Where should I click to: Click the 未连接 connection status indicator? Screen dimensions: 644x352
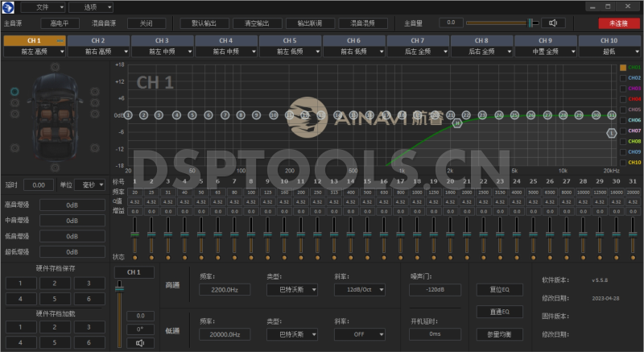[x=613, y=23]
